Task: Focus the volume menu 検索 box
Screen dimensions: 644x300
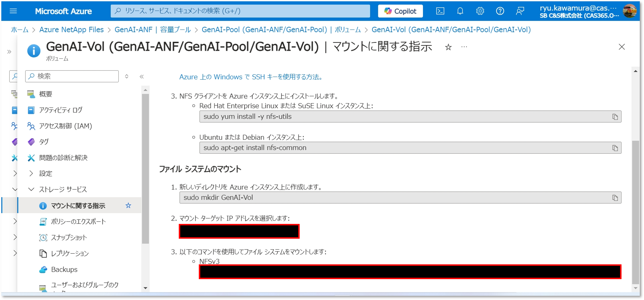Action: 72,76
